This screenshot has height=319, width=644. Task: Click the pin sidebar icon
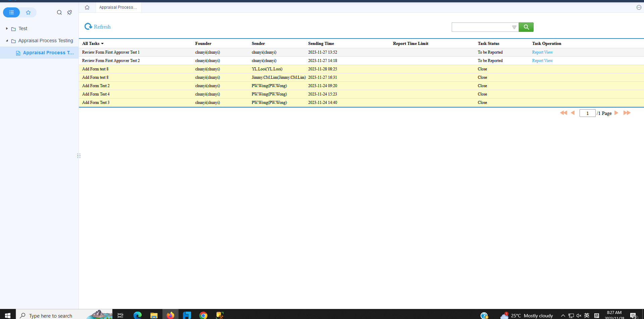pyautogui.click(x=69, y=12)
